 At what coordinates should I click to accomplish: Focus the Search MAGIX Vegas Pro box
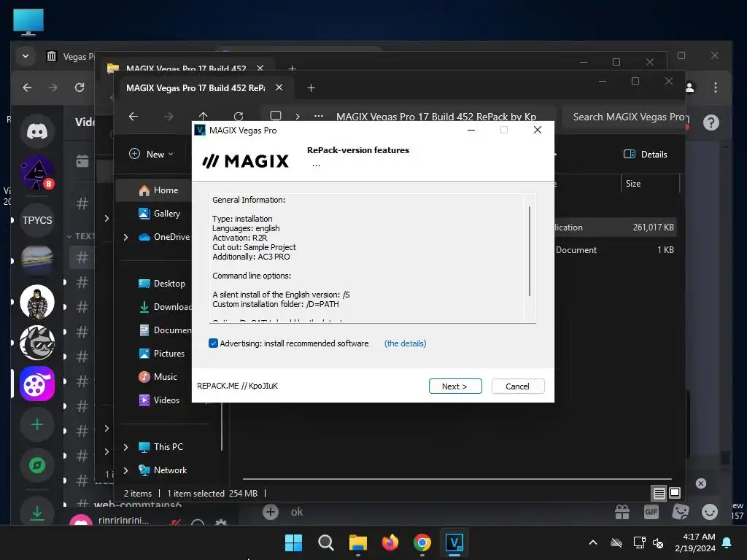[x=625, y=117]
